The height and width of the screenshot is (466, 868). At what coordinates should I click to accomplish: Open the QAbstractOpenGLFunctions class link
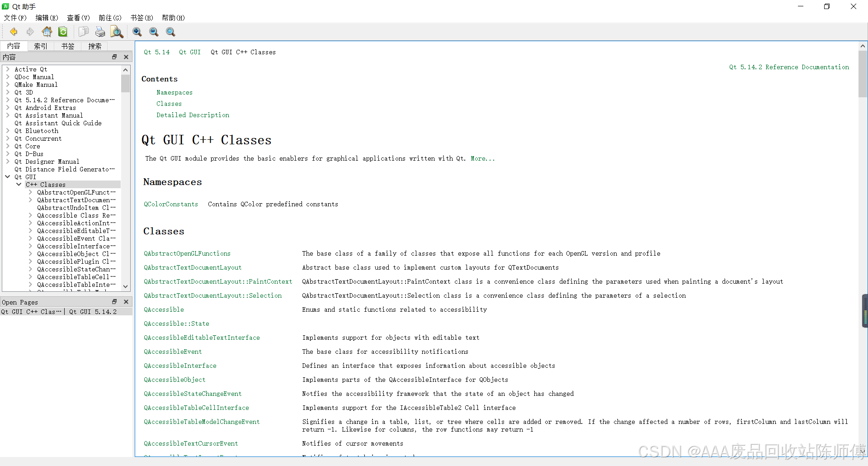(x=187, y=253)
